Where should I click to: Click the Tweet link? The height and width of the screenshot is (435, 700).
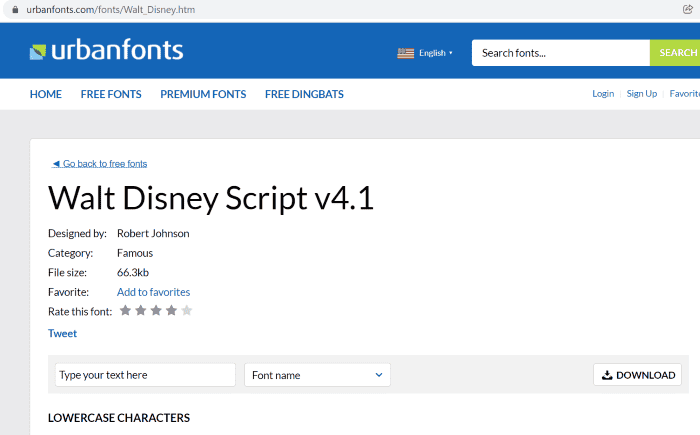coord(62,334)
